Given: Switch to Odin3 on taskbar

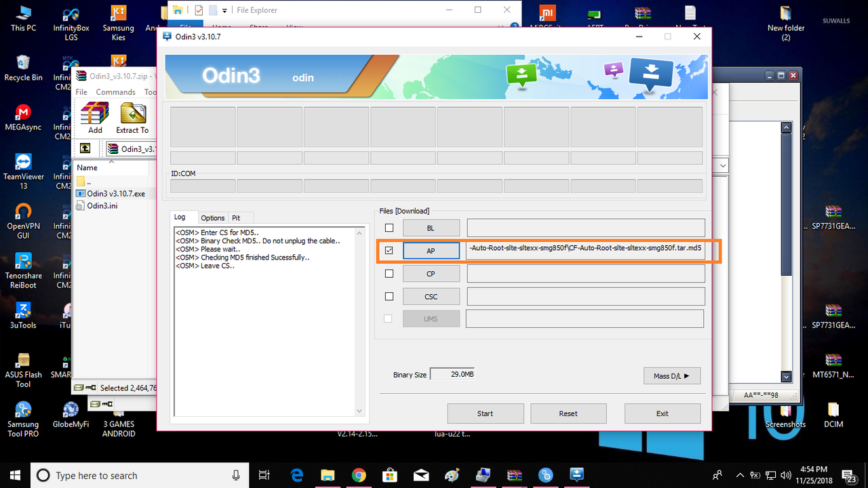Looking at the screenshot, I should (x=577, y=475).
